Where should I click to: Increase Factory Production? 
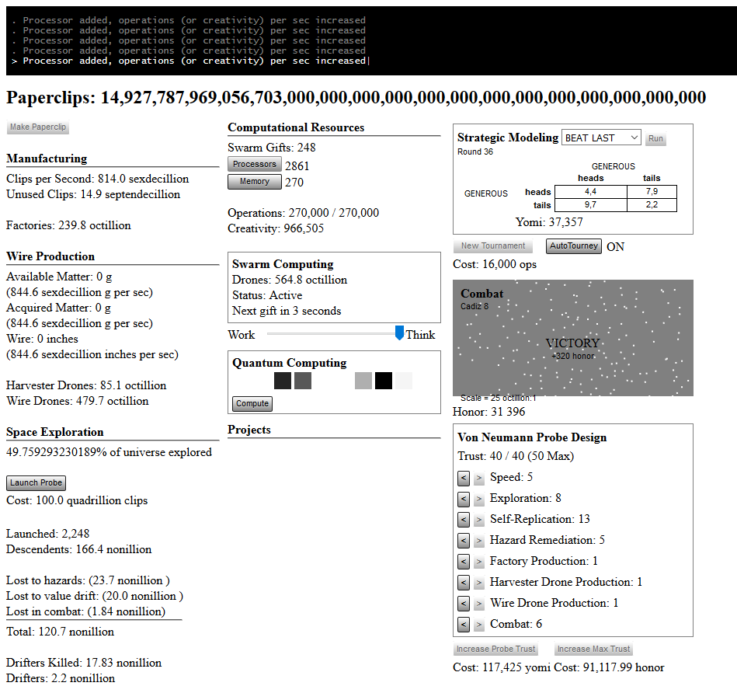478,562
